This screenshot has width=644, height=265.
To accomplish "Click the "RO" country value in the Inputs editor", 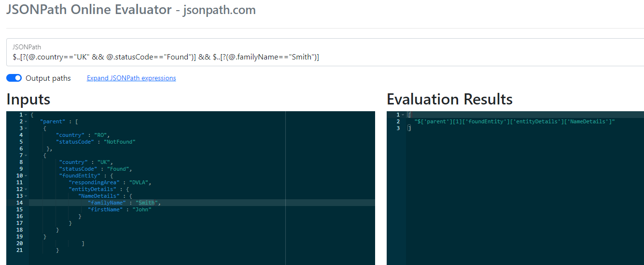I will pyautogui.click(x=103, y=135).
